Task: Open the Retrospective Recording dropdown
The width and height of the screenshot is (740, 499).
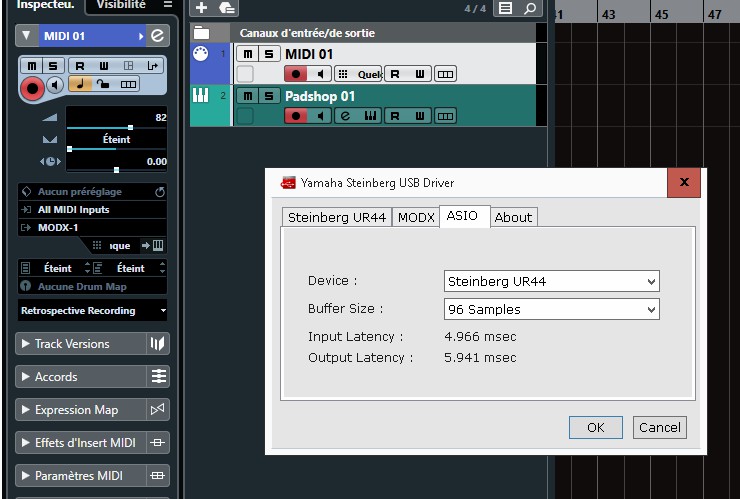Action: pyautogui.click(x=93, y=311)
